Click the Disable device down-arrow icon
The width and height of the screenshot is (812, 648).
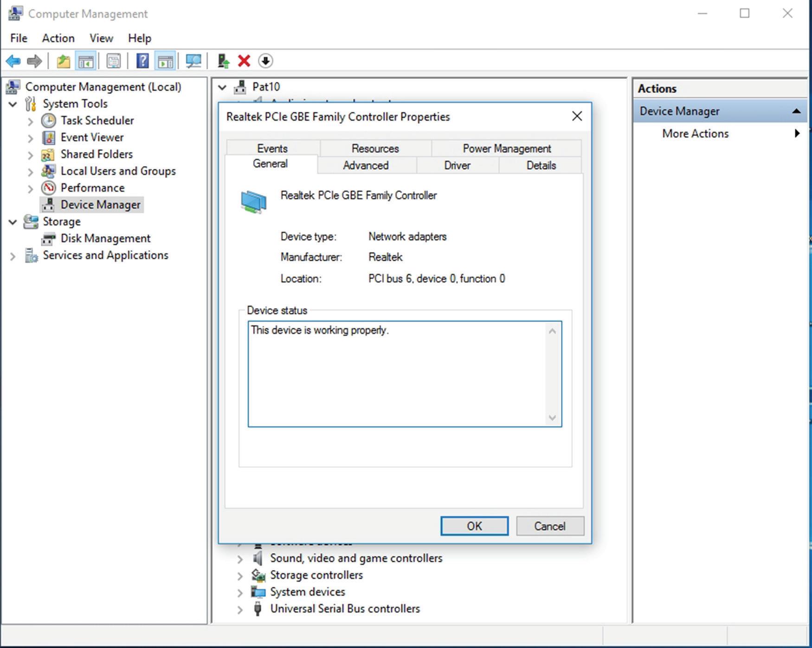pos(265,61)
